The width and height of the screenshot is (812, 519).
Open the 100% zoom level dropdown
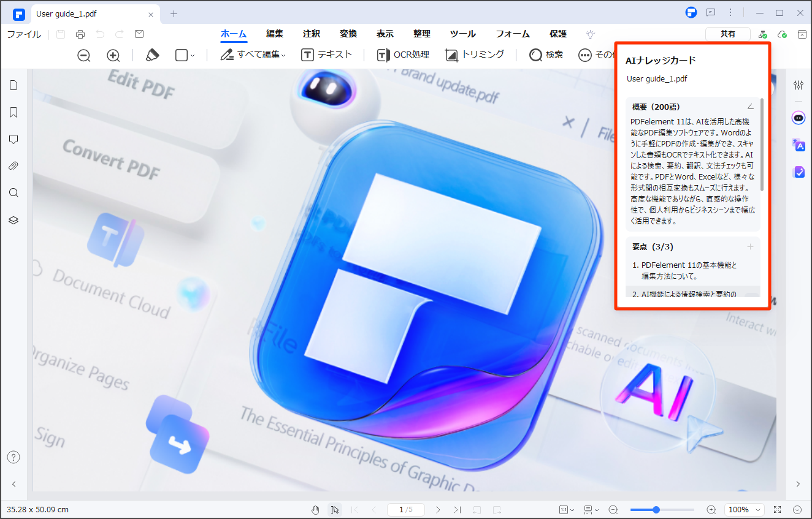coord(744,510)
